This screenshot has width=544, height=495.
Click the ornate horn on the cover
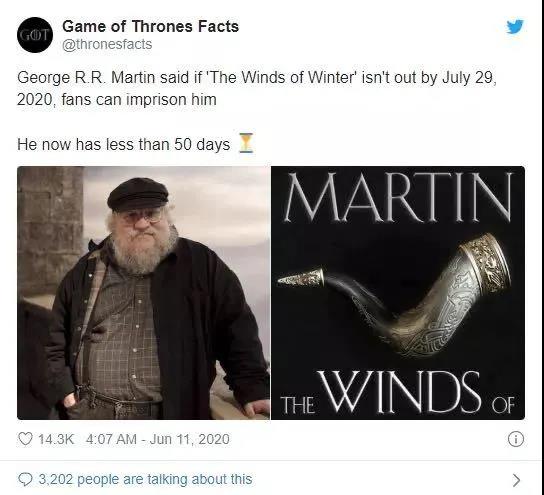click(394, 295)
